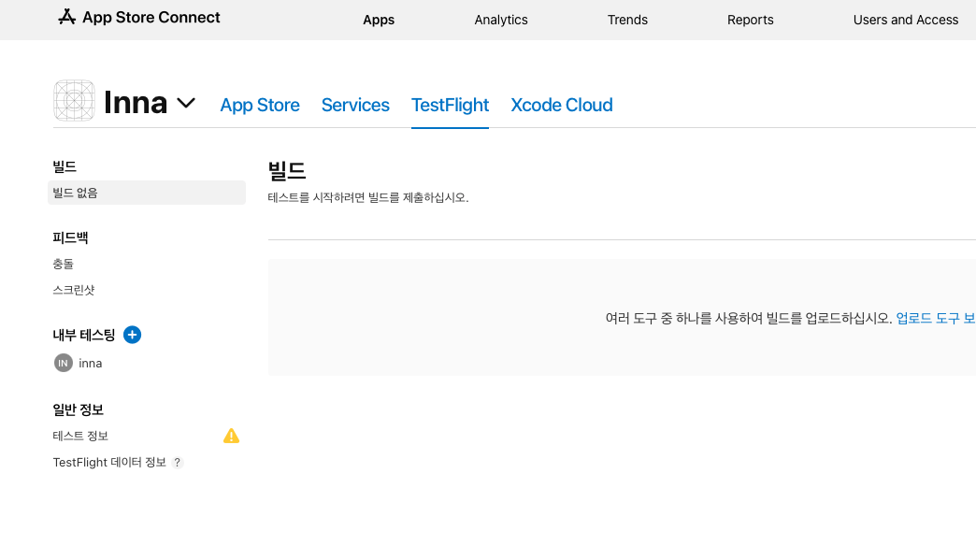Open 스크린샷 feedback in the sidebar

[74, 290]
